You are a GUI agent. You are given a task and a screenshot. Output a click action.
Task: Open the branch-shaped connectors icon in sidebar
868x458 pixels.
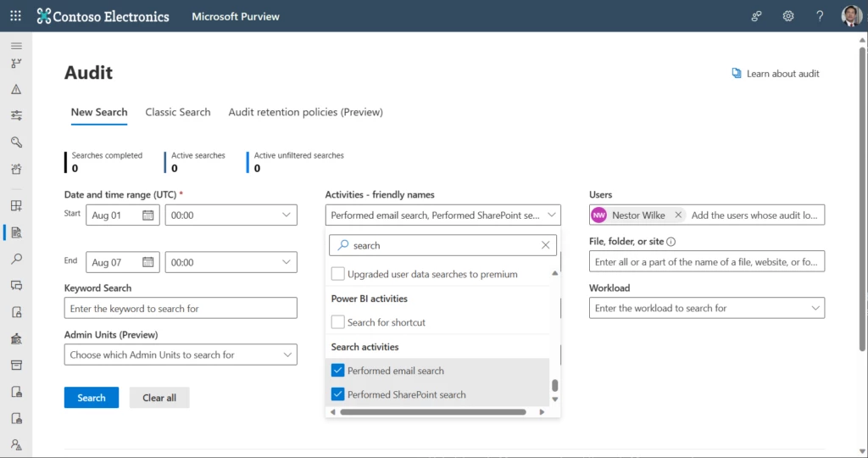pos(16,64)
